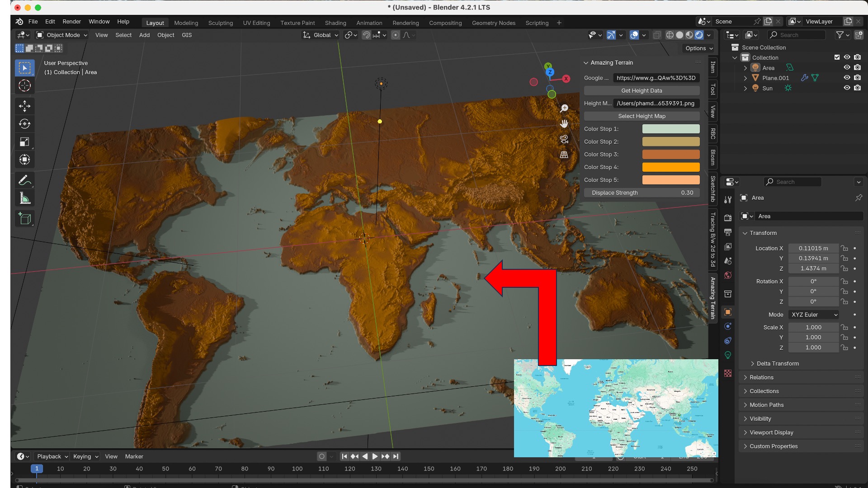
Task: Open the Shading workspace tab
Action: (335, 23)
